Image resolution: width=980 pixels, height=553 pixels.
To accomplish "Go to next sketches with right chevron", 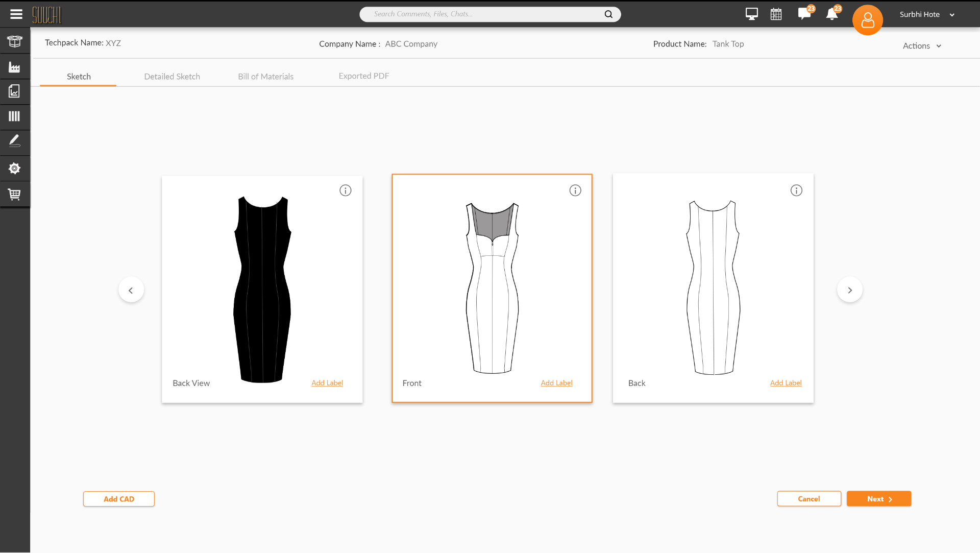I will [x=850, y=290].
